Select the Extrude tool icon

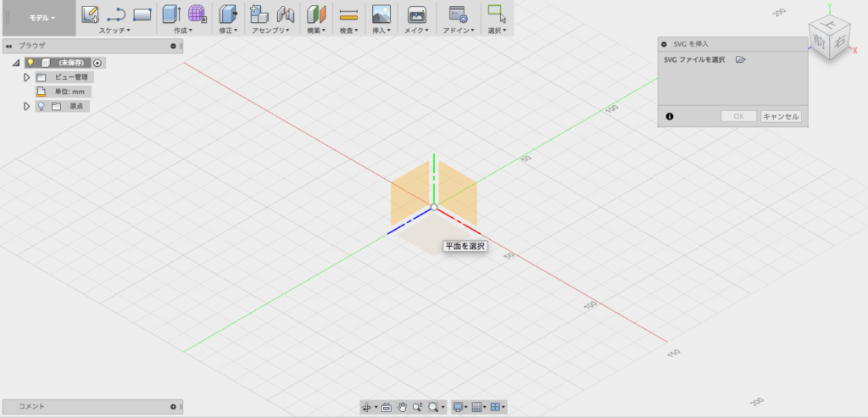171,14
